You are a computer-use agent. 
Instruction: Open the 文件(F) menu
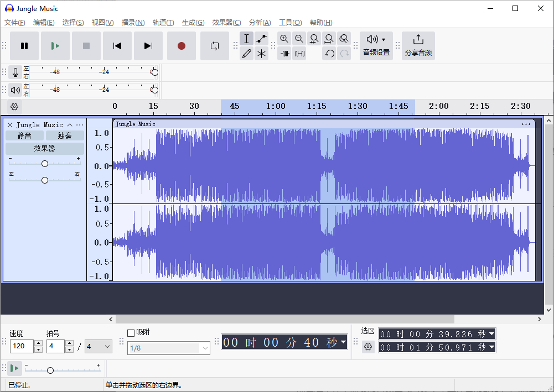[x=15, y=23]
